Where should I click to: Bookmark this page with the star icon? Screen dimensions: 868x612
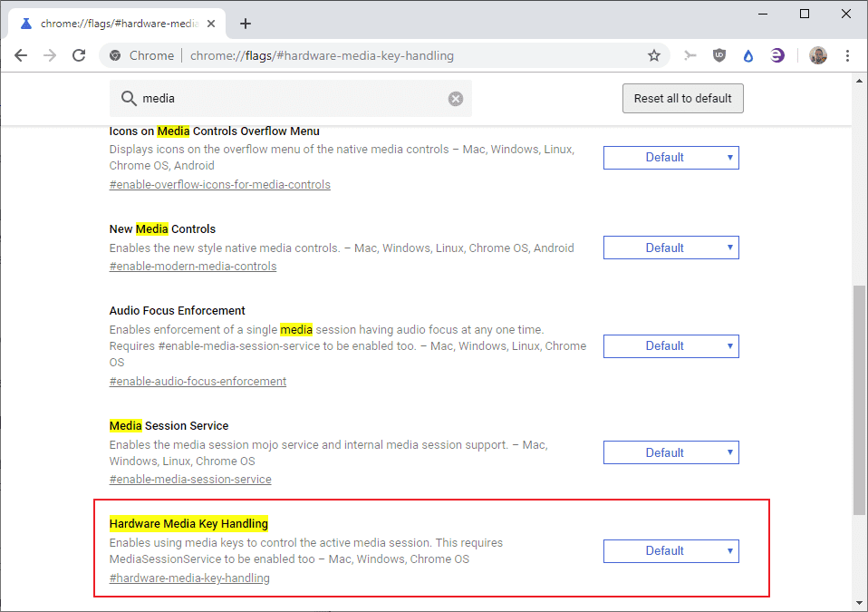tap(654, 55)
